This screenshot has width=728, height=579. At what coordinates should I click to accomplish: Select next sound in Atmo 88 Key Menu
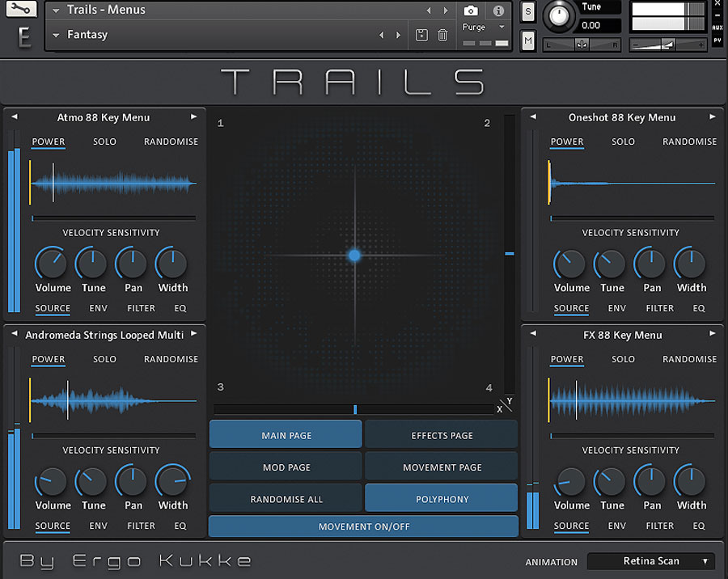click(193, 117)
